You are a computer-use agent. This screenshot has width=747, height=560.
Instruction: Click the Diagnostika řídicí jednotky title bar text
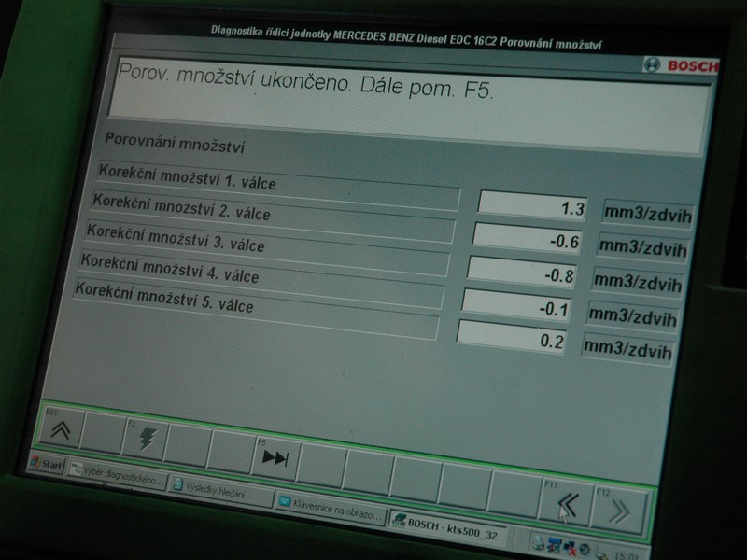click(x=406, y=37)
